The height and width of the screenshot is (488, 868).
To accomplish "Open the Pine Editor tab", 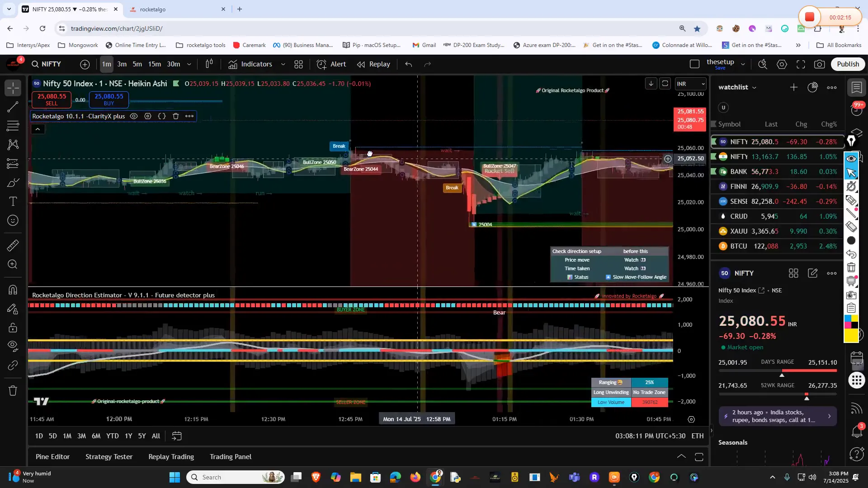I will pyautogui.click(x=52, y=457).
